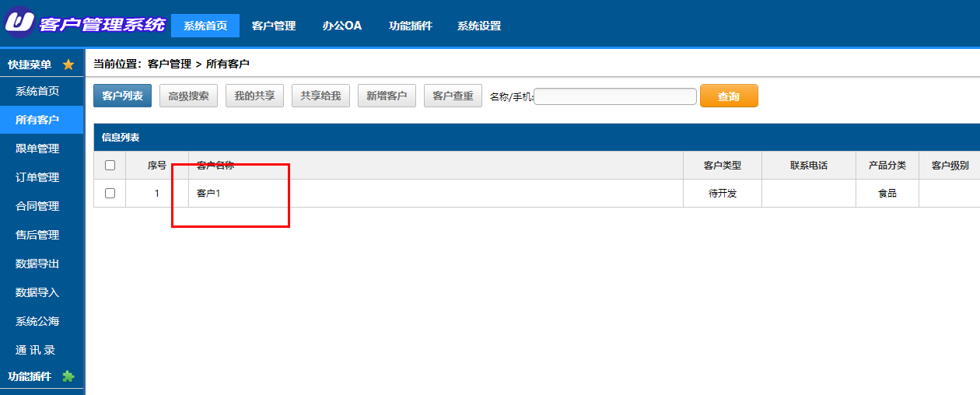The height and width of the screenshot is (395, 980).
Task: Click the orange 查询 button
Action: coord(729,96)
